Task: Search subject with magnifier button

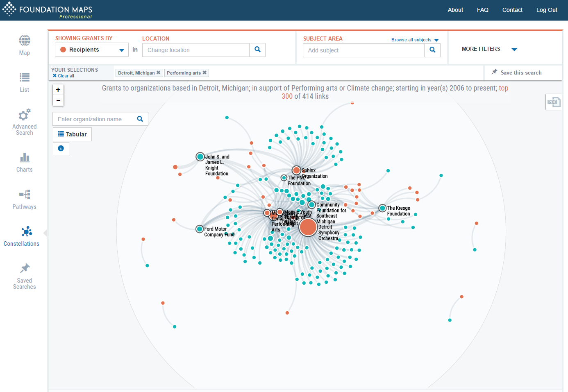Action: (x=432, y=50)
